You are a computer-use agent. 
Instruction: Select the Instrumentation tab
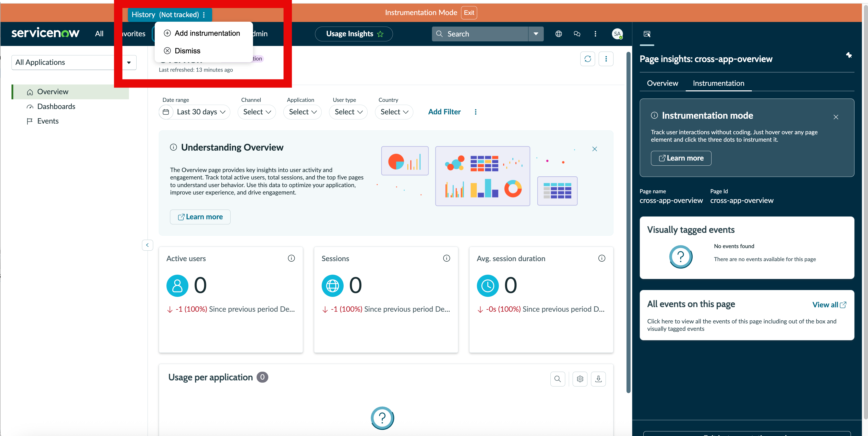(x=718, y=83)
